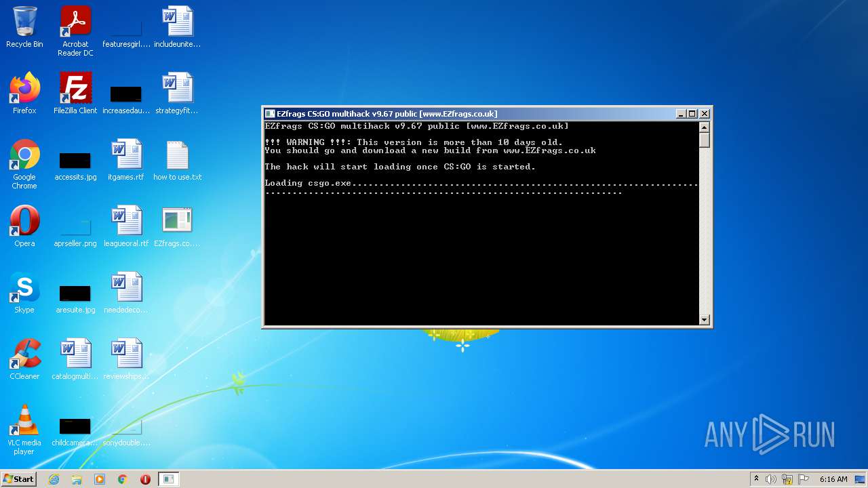Click 'You should go and download' line
Viewport: 868px width, 488px height.
click(x=430, y=150)
